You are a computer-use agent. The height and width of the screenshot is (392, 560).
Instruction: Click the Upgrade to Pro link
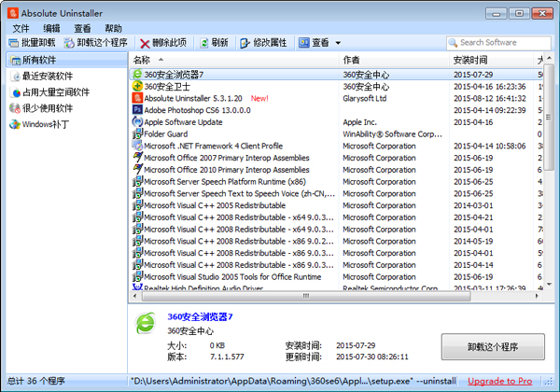pyautogui.click(x=499, y=381)
